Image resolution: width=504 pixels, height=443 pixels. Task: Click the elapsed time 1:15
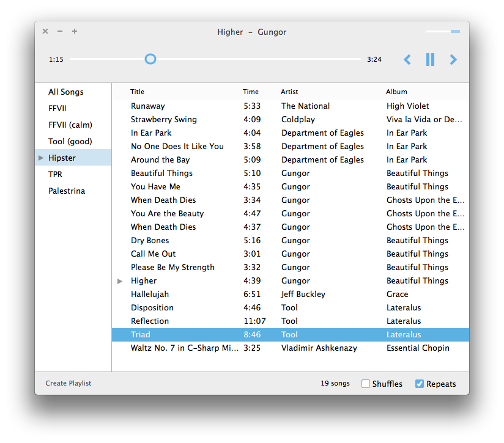(x=56, y=59)
